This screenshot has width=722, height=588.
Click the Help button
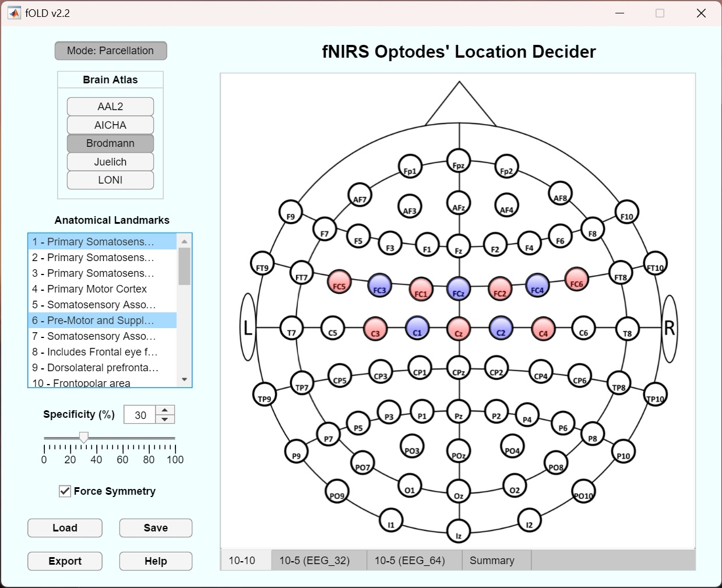[156, 561]
